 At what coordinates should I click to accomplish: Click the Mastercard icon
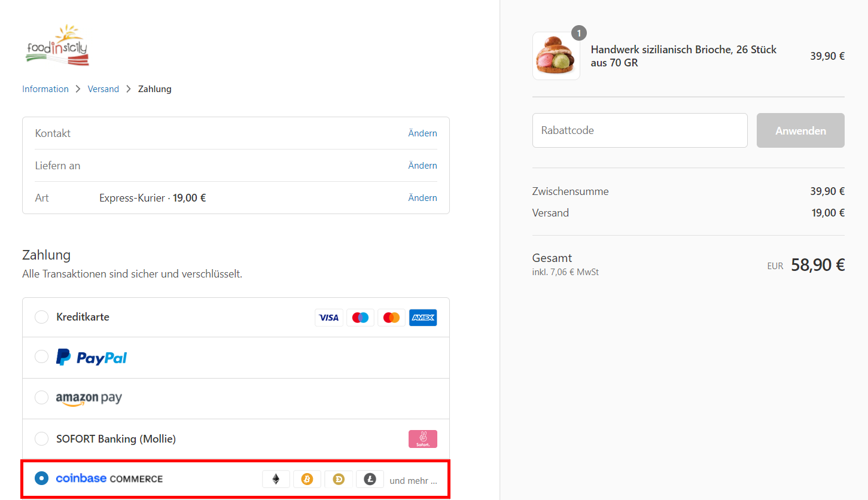[391, 318]
